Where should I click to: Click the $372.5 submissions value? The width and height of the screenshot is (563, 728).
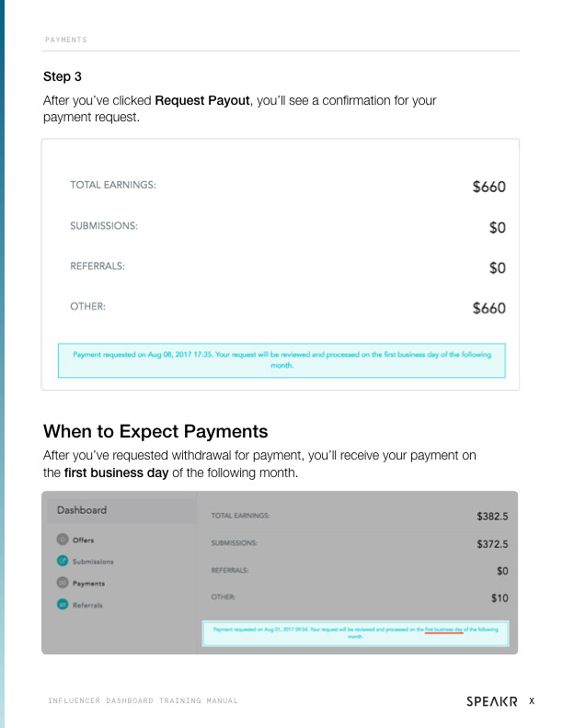[x=492, y=543]
